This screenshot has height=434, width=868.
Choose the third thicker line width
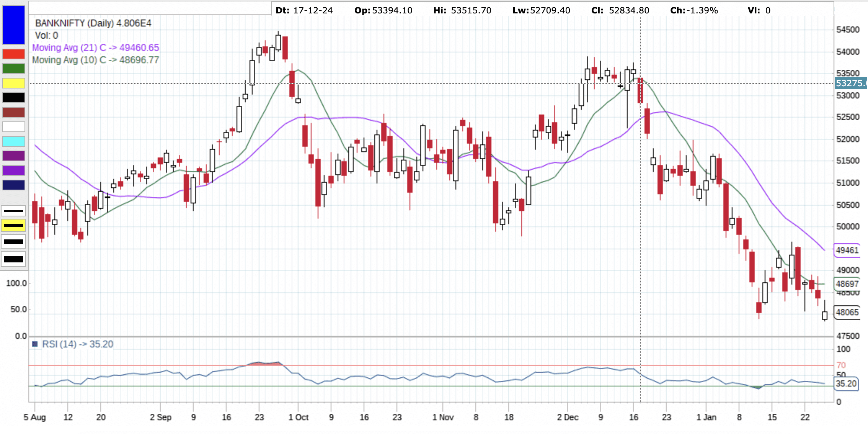tap(13, 242)
